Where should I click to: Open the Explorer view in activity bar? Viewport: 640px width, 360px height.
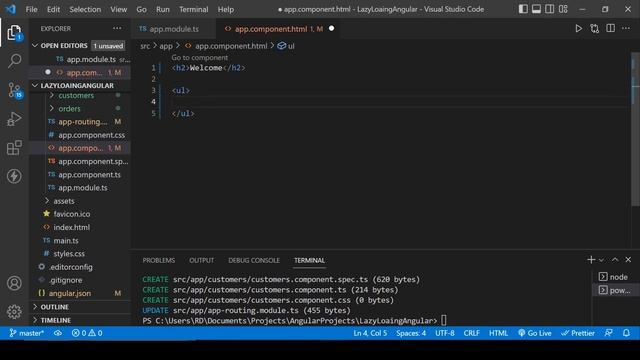point(14,32)
